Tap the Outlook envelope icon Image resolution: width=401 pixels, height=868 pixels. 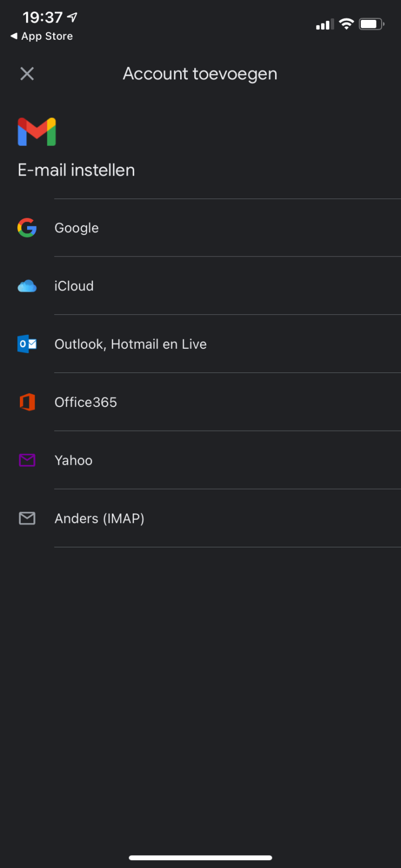pyautogui.click(x=27, y=344)
